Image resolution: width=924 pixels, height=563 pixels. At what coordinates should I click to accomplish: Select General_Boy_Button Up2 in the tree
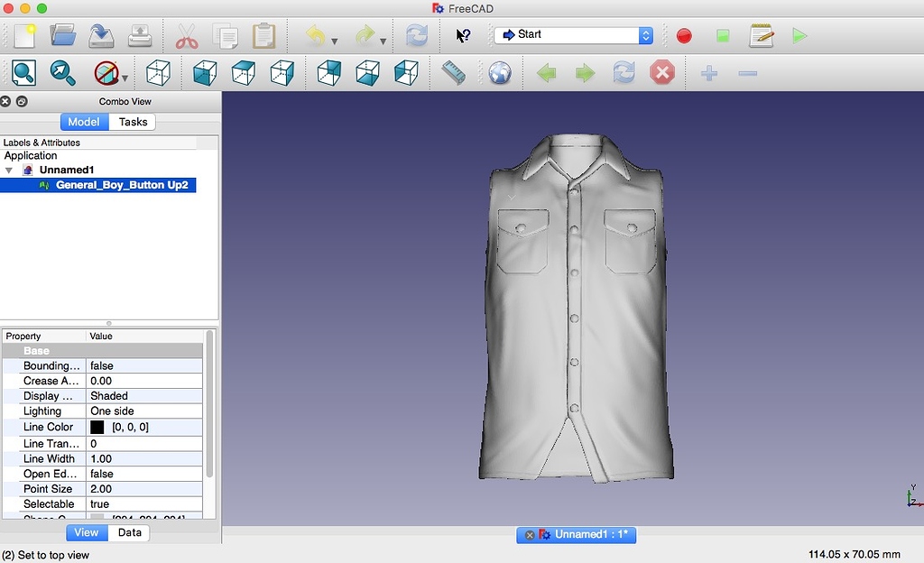121,185
